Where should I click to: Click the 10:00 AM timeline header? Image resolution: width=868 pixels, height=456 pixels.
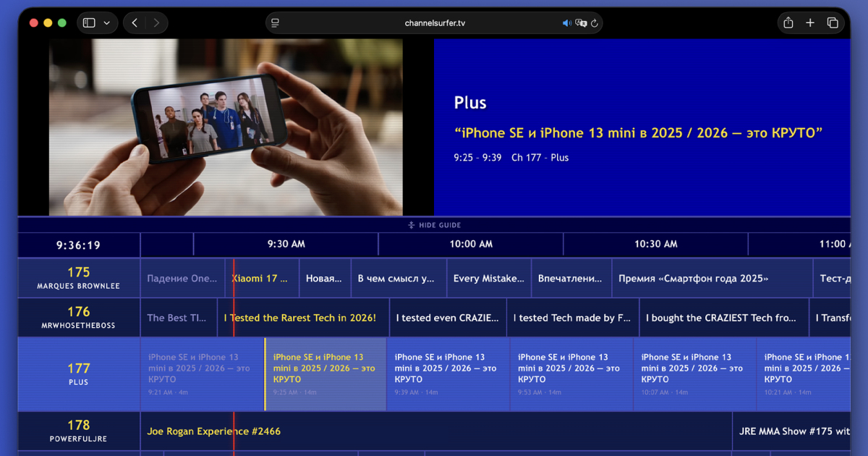[471, 245]
